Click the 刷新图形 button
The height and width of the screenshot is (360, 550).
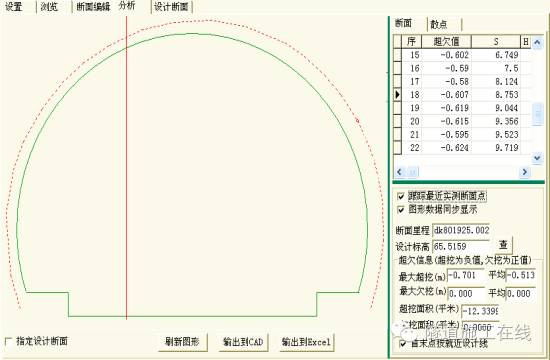pyautogui.click(x=182, y=342)
